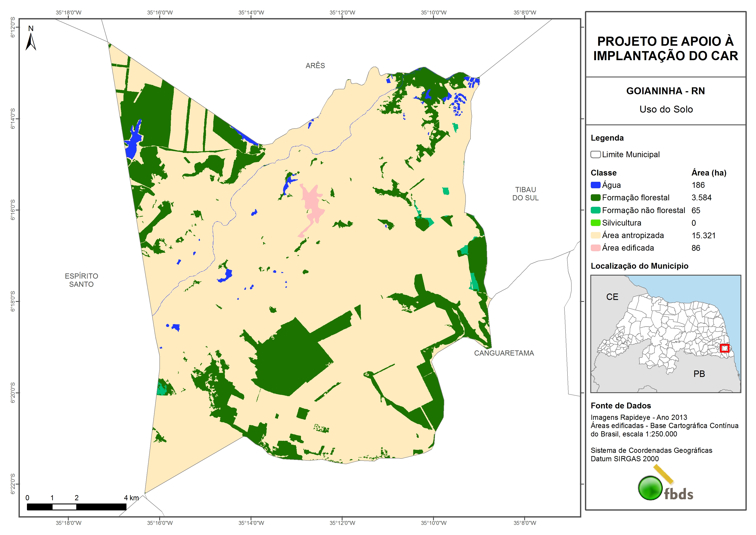Pick the Área edificada pink swatch
This screenshot has width=756, height=535.
coord(595,248)
